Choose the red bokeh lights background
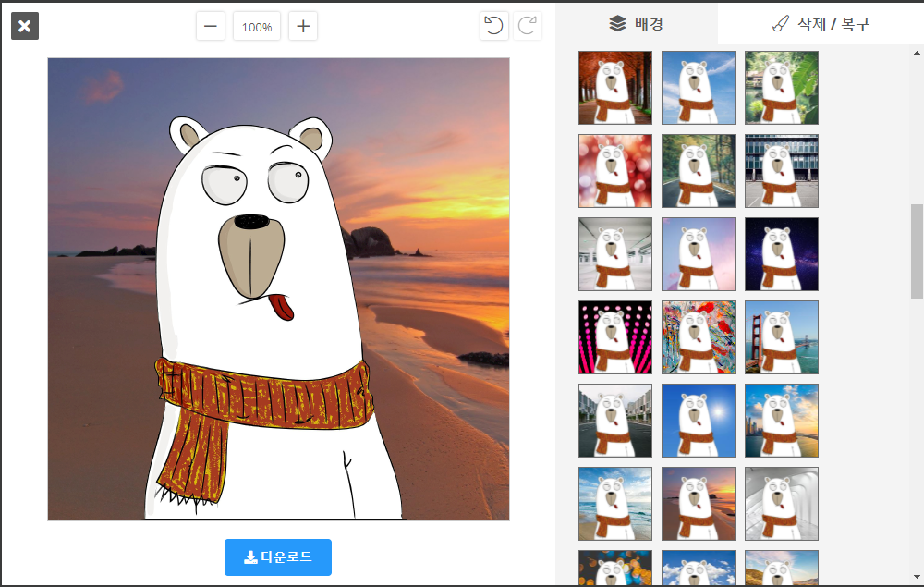This screenshot has height=587, width=924. coord(615,171)
